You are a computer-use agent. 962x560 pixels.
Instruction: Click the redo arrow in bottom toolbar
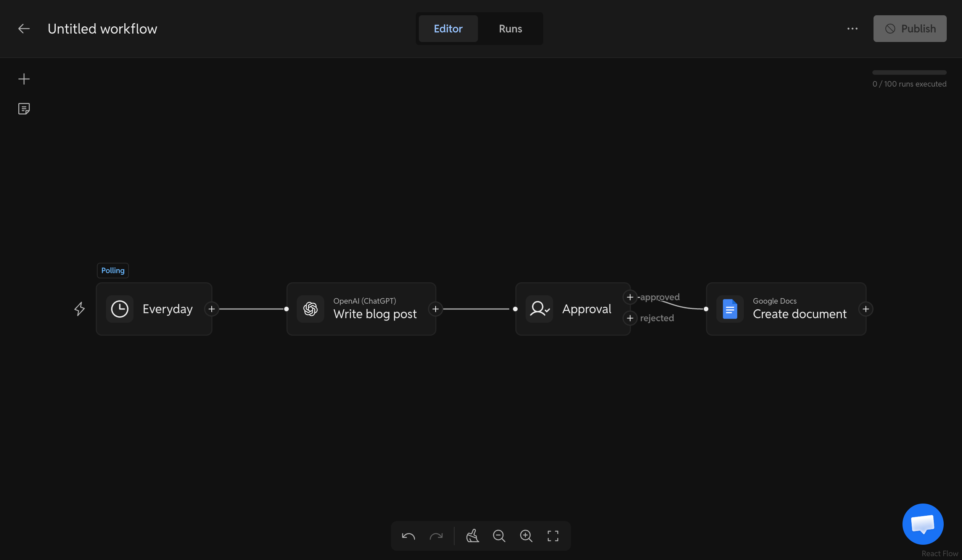436,536
